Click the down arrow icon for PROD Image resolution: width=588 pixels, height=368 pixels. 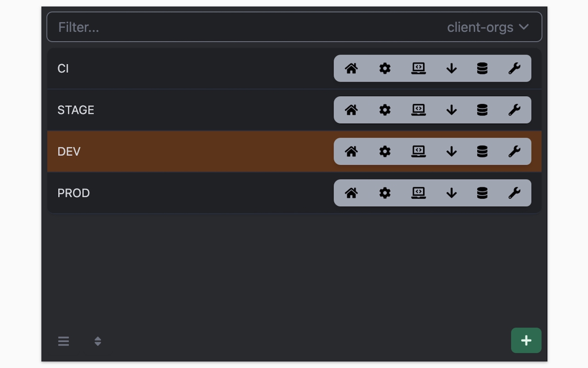point(451,193)
